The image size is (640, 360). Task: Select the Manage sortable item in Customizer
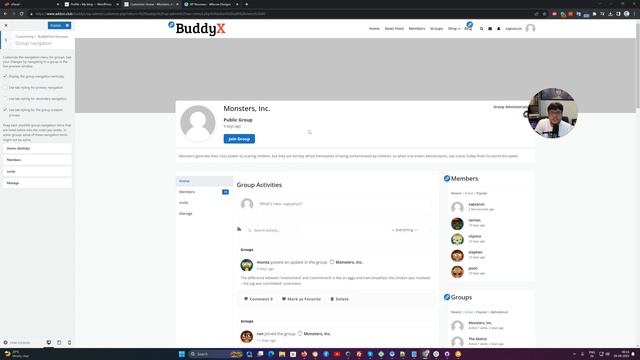37,183
